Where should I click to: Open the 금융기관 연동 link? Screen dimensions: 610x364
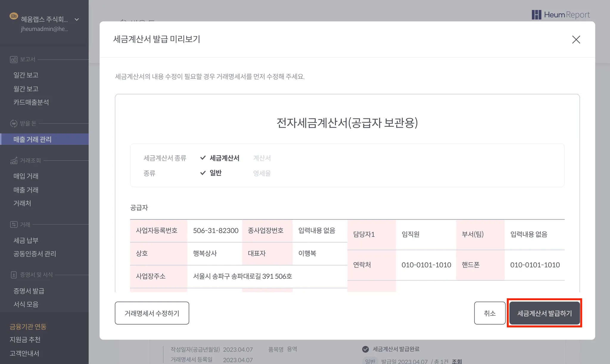28,327
